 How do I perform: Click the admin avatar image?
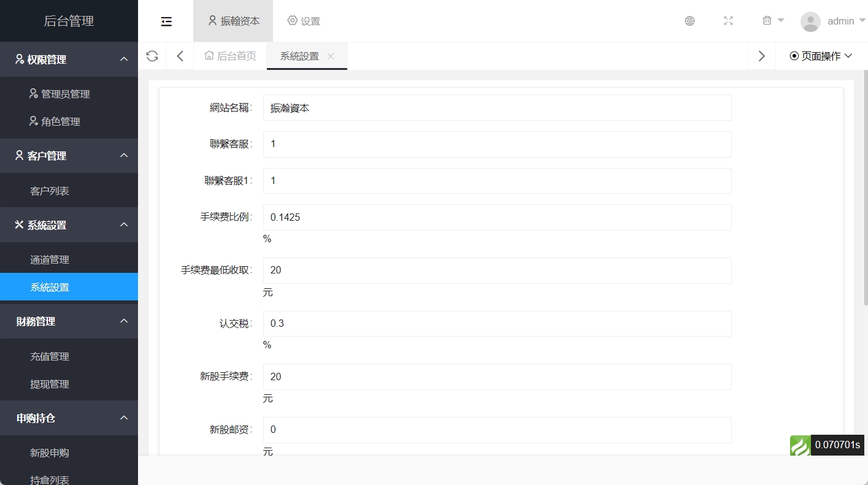(x=810, y=21)
